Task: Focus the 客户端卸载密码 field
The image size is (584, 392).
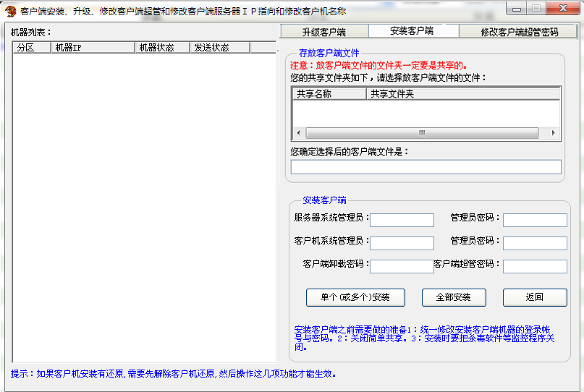Action: point(402,266)
